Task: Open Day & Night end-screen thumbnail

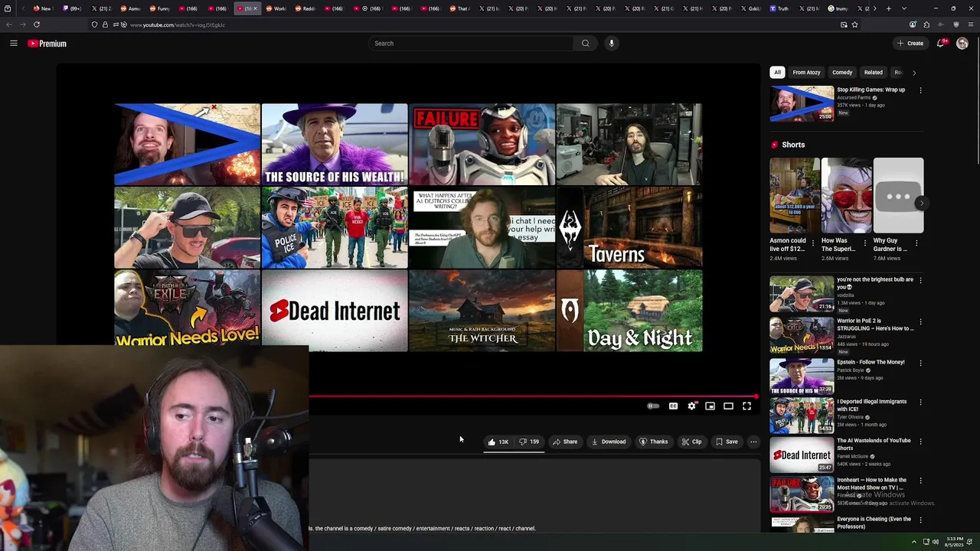Action: point(629,311)
